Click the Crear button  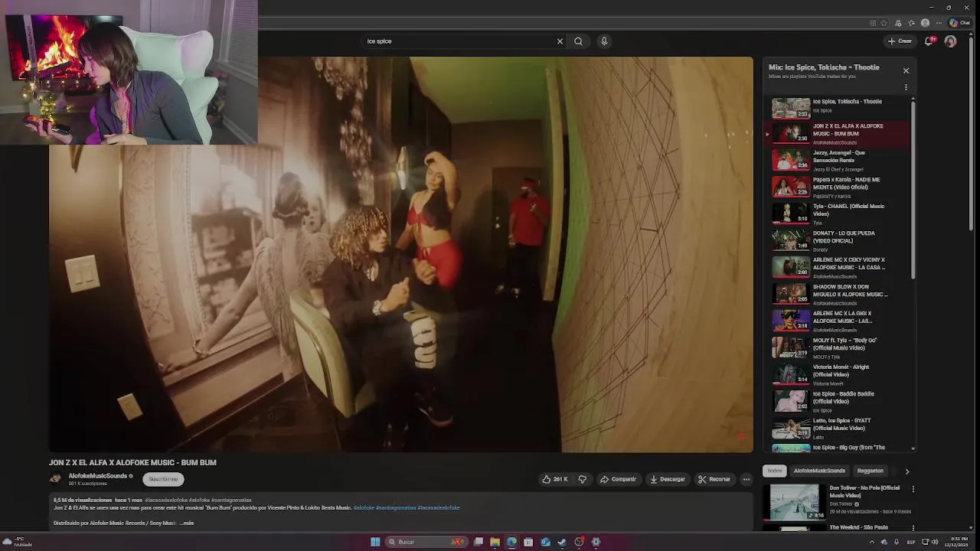[x=900, y=41]
